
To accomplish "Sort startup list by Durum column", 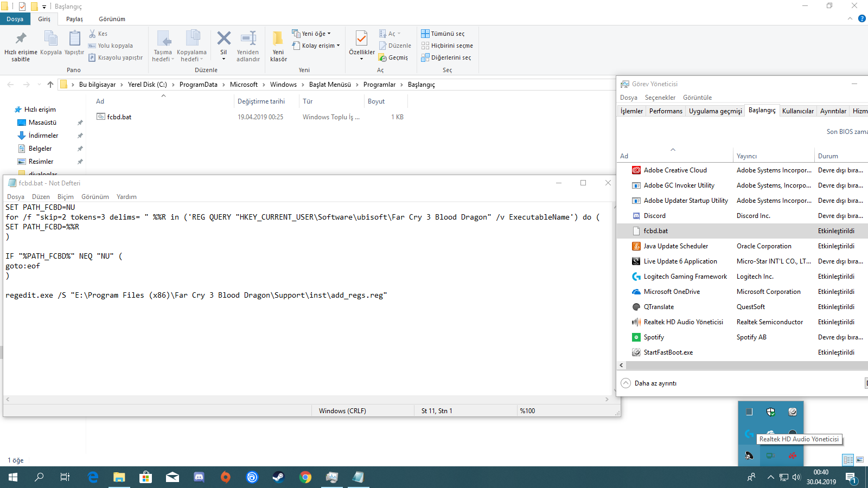I will coord(841,156).
